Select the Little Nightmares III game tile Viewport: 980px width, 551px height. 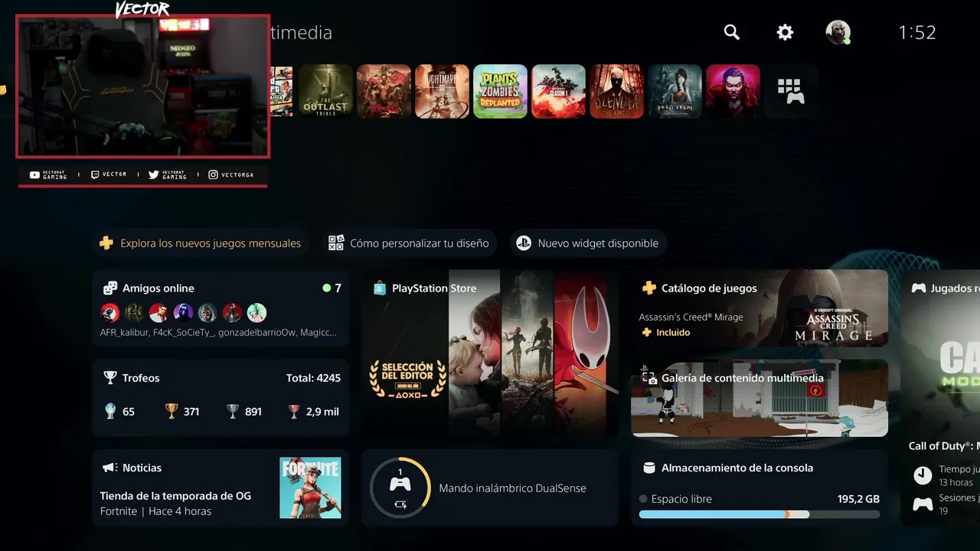coord(442,91)
